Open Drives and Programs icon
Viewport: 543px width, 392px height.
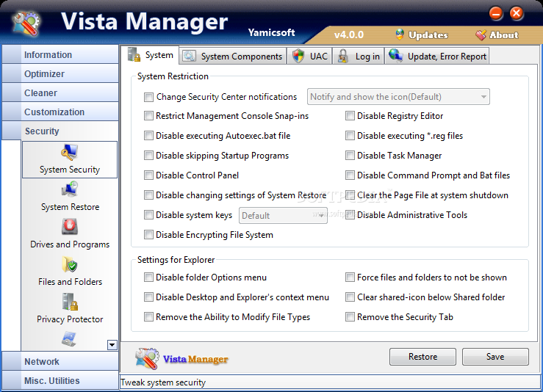click(70, 227)
